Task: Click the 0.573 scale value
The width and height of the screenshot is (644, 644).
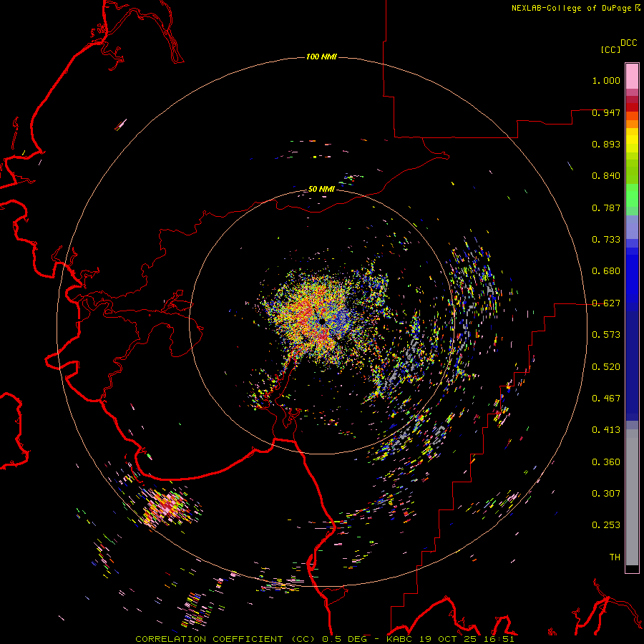Action: tap(606, 335)
